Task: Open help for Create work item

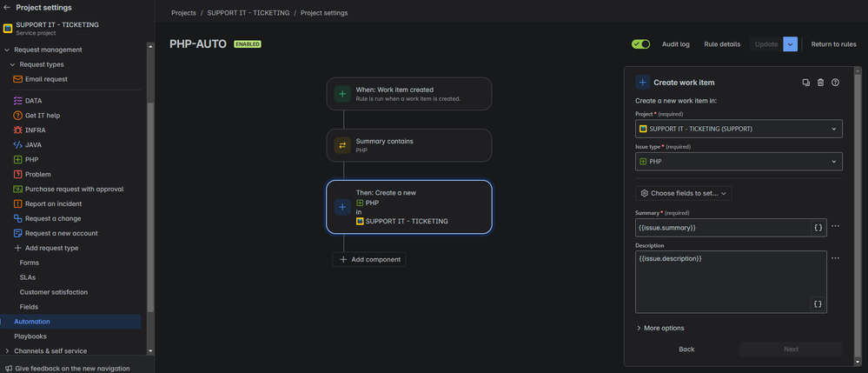Action: (835, 82)
